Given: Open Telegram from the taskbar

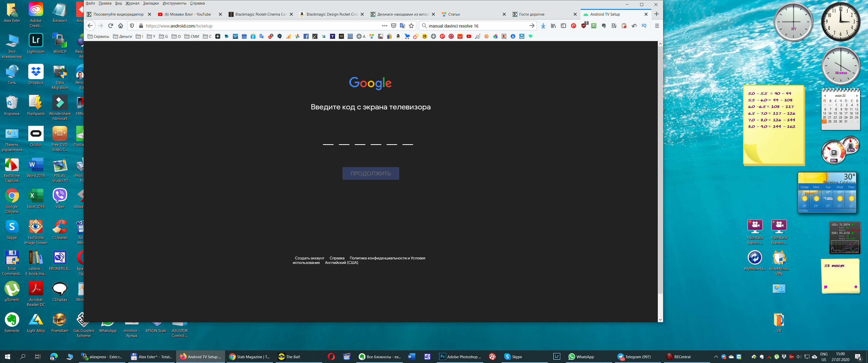Looking at the screenshot, I should coord(634,357).
